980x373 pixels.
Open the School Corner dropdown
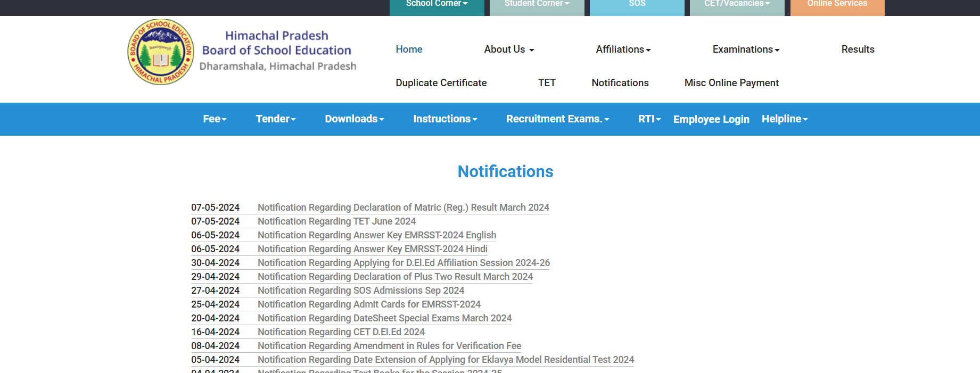click(437, 4)
